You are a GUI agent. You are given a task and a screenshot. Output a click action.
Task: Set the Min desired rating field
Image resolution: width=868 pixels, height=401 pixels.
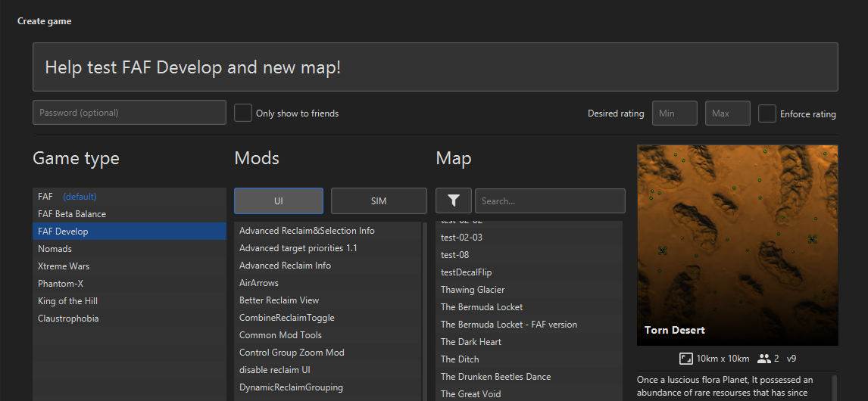(675, 113)
